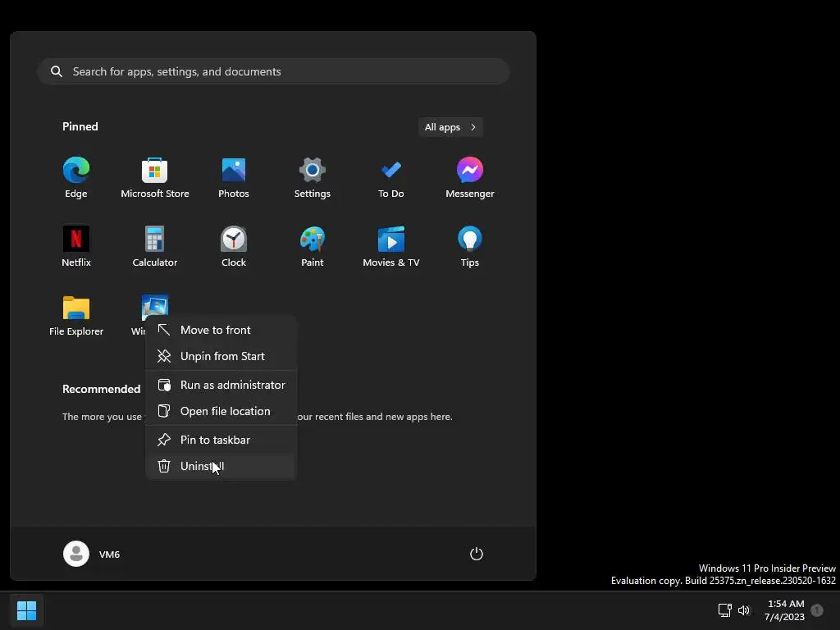Select Uninstall from context menu
840x630 pixels.
[221, 466]
